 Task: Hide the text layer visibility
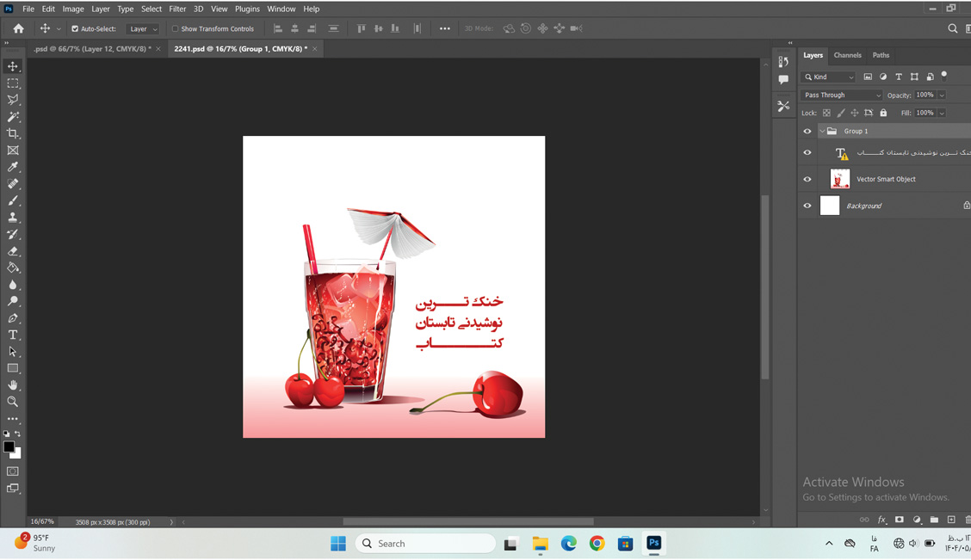[x=807, y=153]
